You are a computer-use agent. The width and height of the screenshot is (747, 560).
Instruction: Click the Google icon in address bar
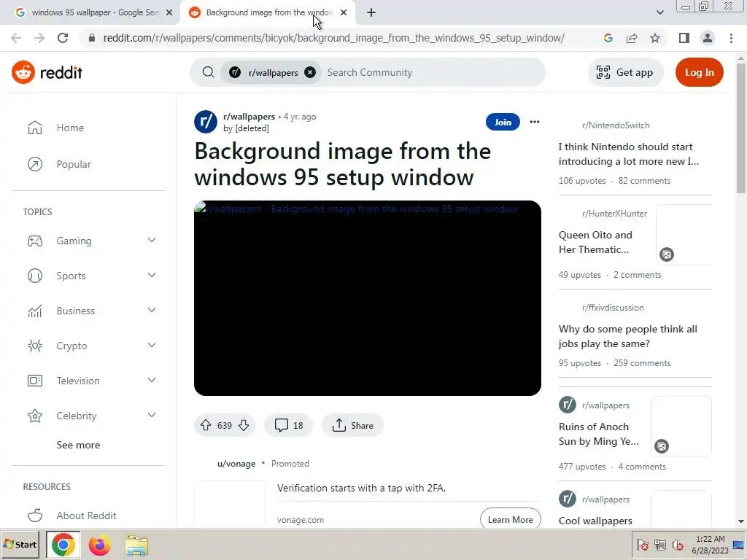pos(608,38)
